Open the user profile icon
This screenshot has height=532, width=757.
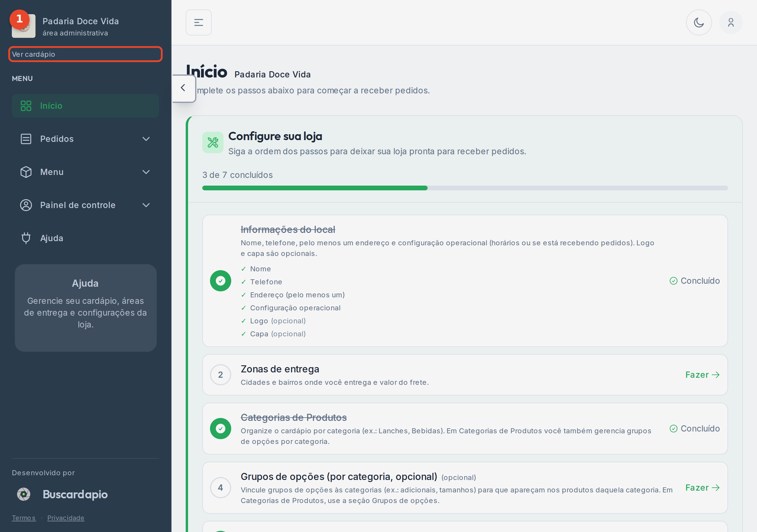[731, 22]
